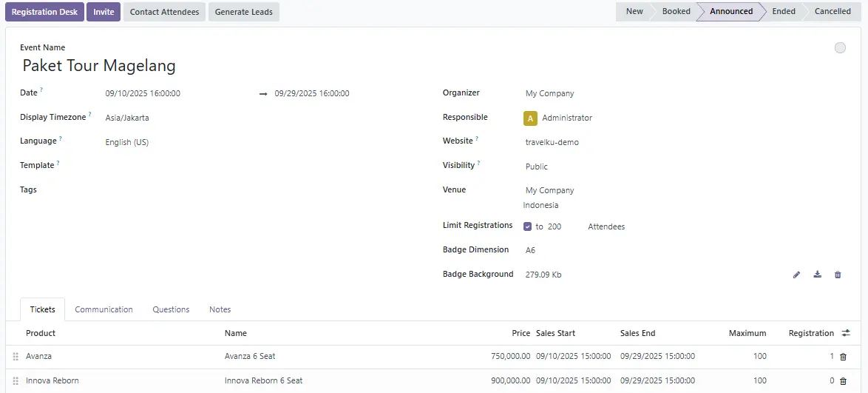Open the Questions tab
This screenshot has width=868, height=393.
(171, 309)
